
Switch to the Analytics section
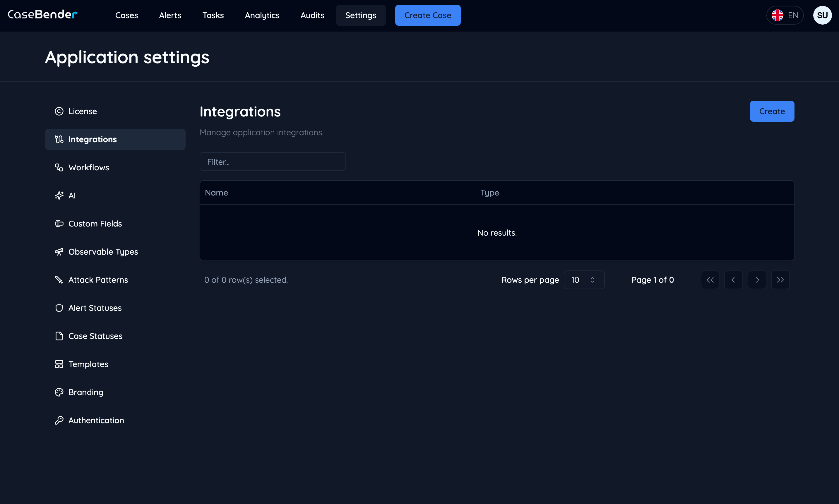pyautogui.click(x=262, y=15)
